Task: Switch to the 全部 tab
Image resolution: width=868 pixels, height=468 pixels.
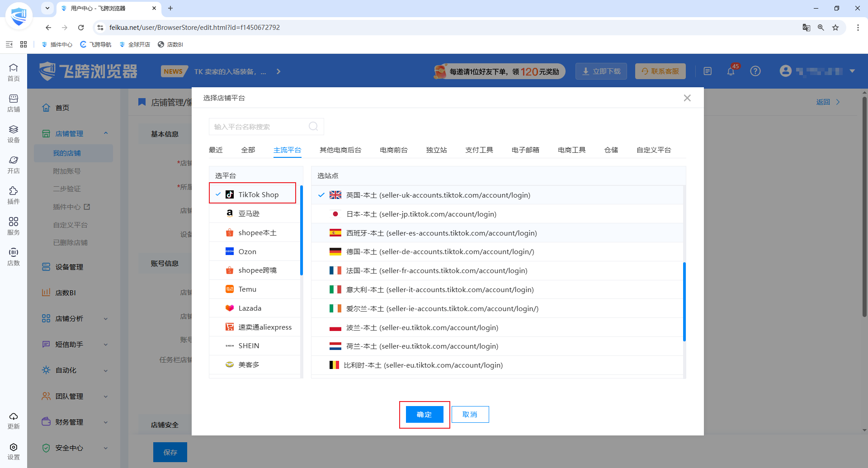Action: click(248, 150)
